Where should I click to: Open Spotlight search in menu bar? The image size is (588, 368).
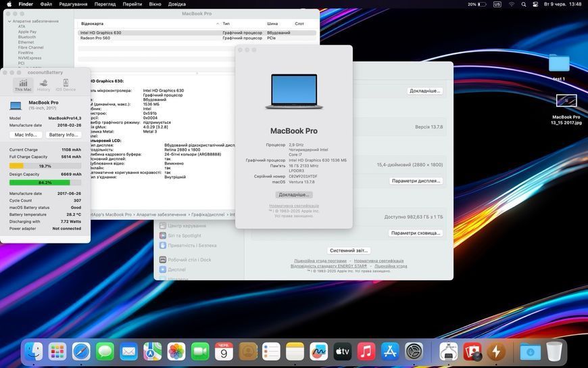click(x=524, y=4)
